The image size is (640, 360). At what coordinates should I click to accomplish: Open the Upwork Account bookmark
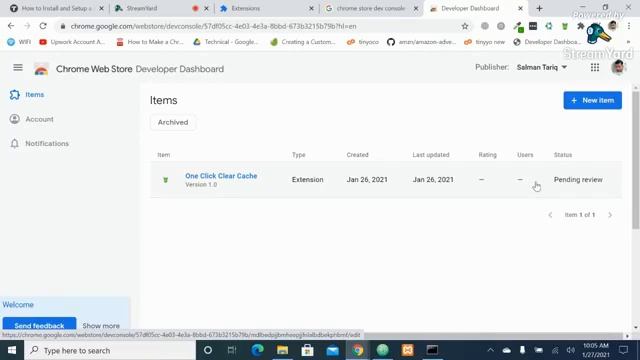point(72,42)
